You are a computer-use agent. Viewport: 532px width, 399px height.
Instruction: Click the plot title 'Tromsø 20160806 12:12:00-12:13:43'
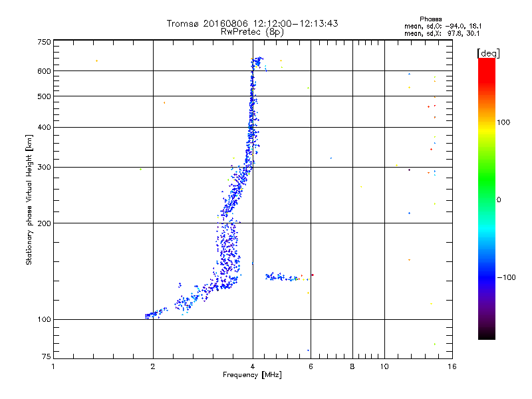point(252,23)
